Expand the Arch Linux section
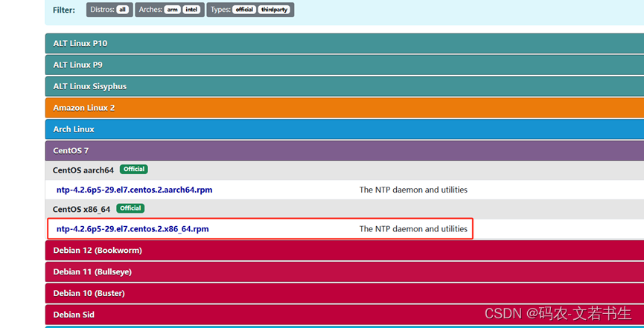644x328 pixels. (345, 129)
